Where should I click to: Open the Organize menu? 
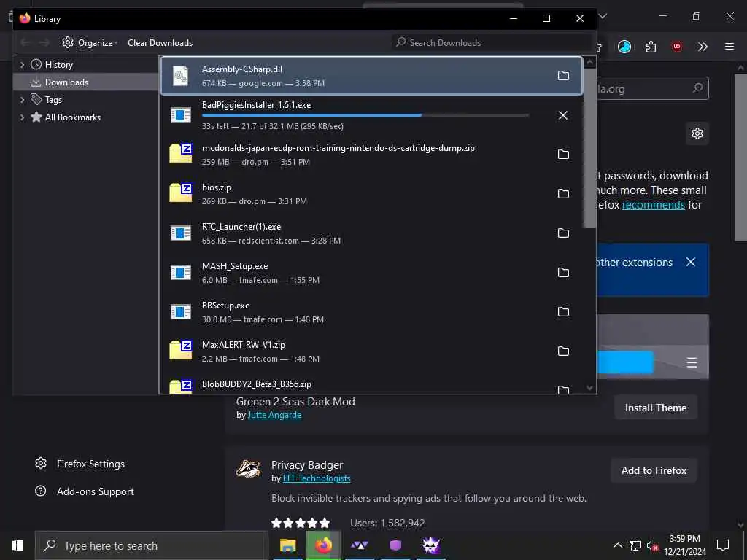click(90, 43)
